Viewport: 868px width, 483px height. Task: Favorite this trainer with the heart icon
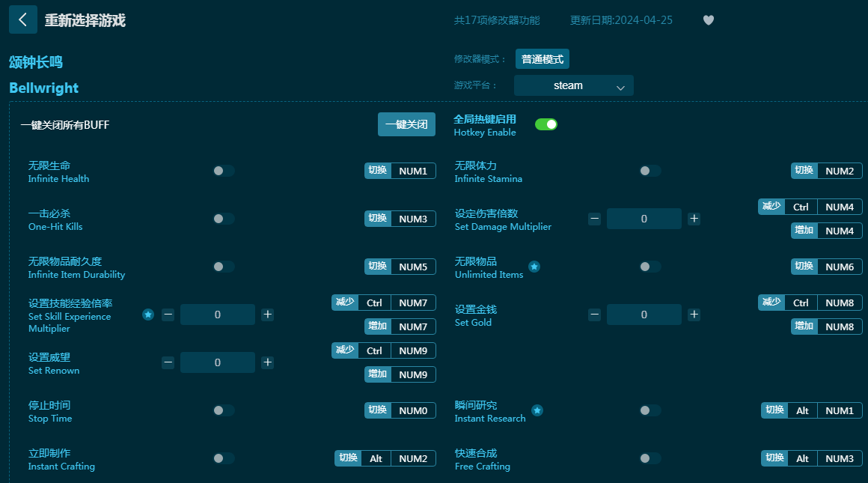[x=708, y=20]
